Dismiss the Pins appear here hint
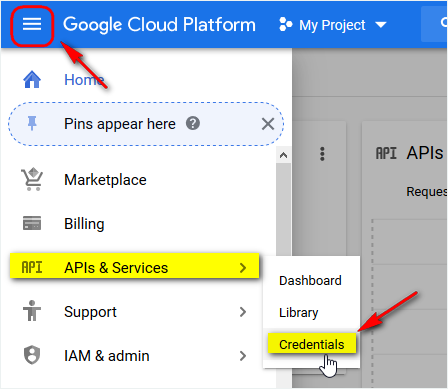This screenshot has width=448, height=389. tap(268, 124)
